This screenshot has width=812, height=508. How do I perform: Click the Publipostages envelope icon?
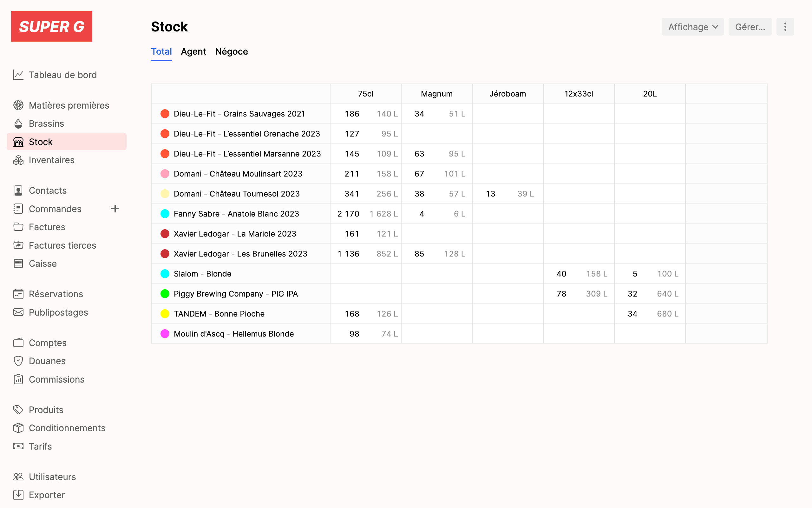click(18, 312)
